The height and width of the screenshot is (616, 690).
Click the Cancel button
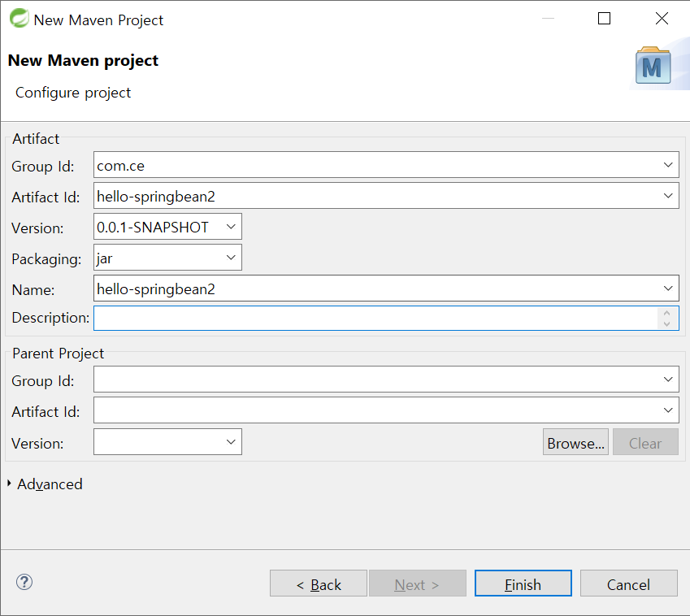629,583
